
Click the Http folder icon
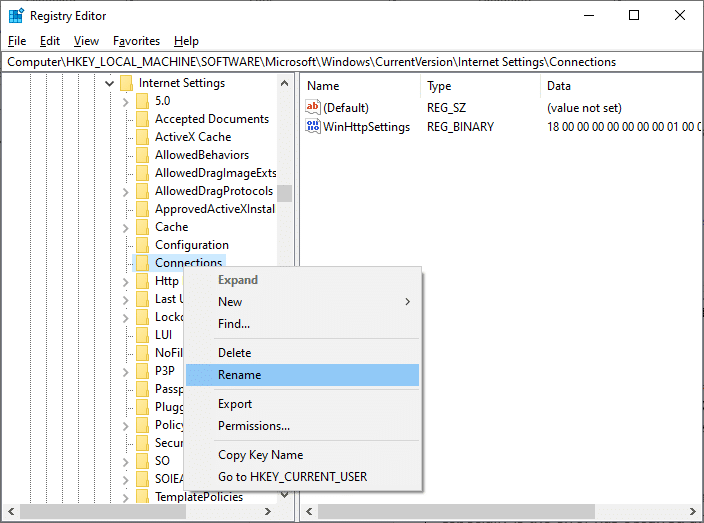point(142,281)
